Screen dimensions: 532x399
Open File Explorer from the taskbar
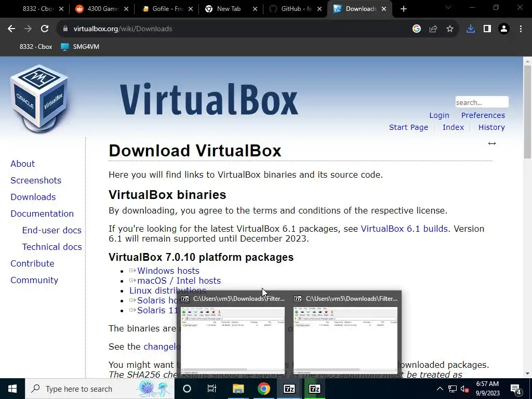point(238,389)
